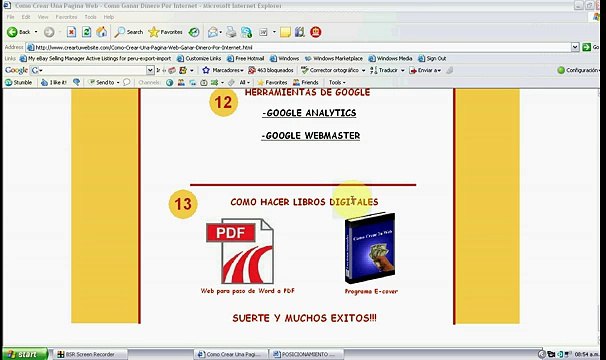The height and width of the screenshot is (360, 606).
Task: Open the Edit menu
Action: pos(26,17)
